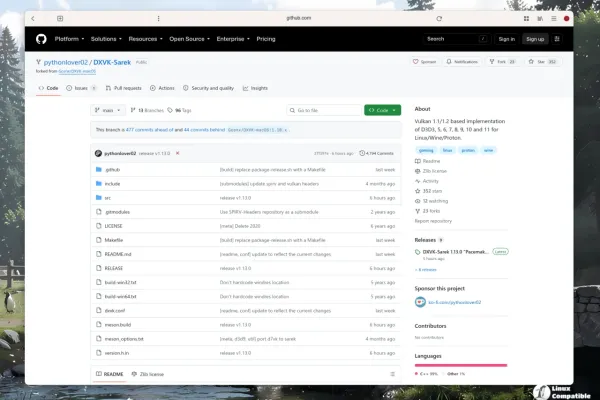Open the Zlib license link in About
The height and width of the screenshot is (400, 600).
pyautogui.click(x=431, y=171)
